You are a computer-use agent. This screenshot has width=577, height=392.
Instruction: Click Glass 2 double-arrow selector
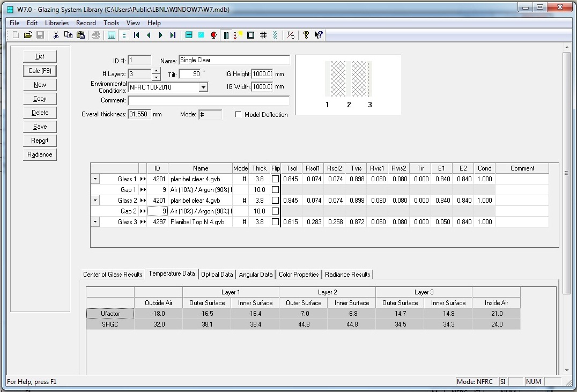coord(143,200)
